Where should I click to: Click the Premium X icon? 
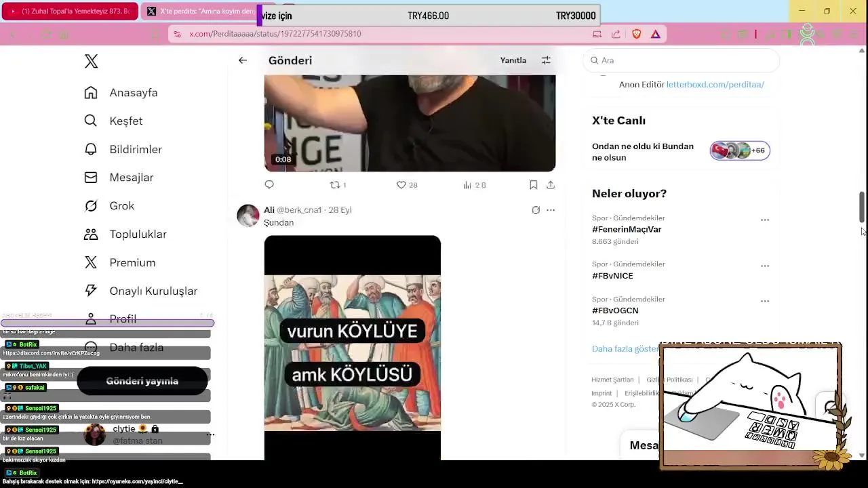pyautogui.click(x=91, y=263)
